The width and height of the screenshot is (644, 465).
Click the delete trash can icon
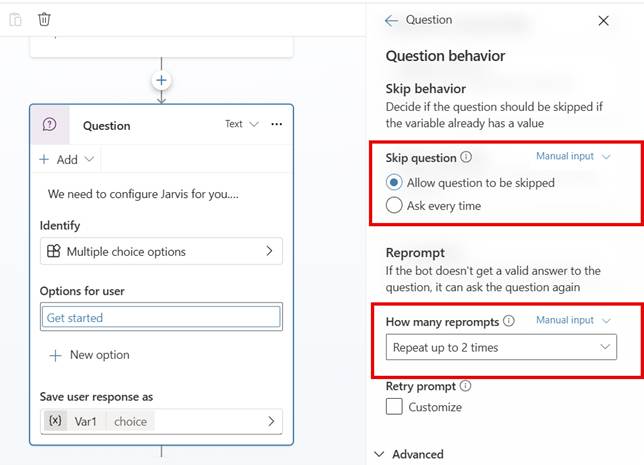pos(44,19)
